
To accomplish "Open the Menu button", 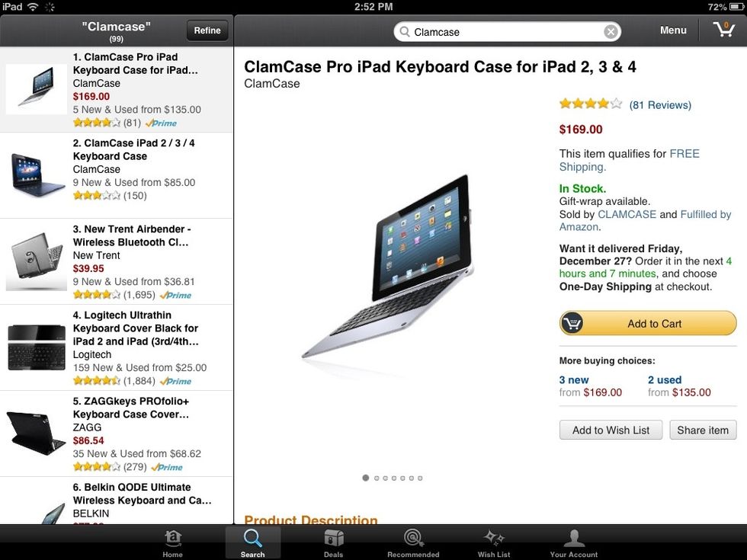I will click(x=673, y=30).
